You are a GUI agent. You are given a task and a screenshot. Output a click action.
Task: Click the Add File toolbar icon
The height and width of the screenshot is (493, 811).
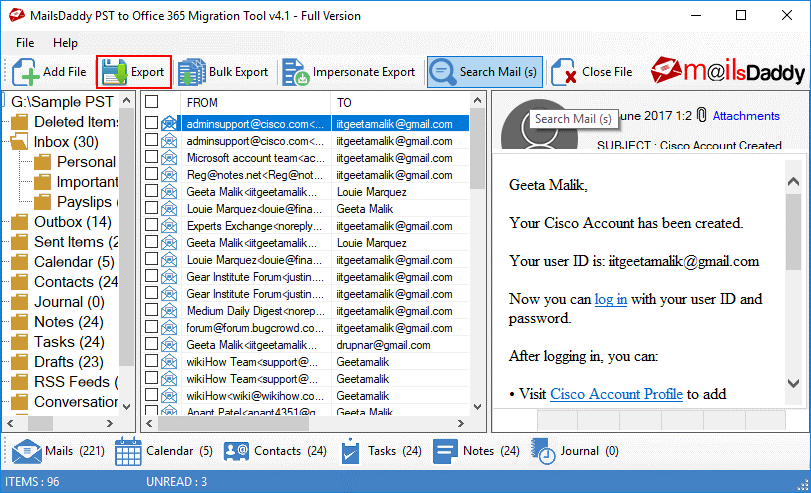(26, 72)
